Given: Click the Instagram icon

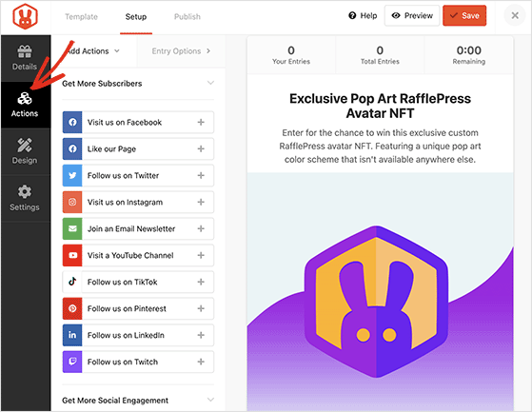Looking at the screenshot, I should tap(72, 202).
